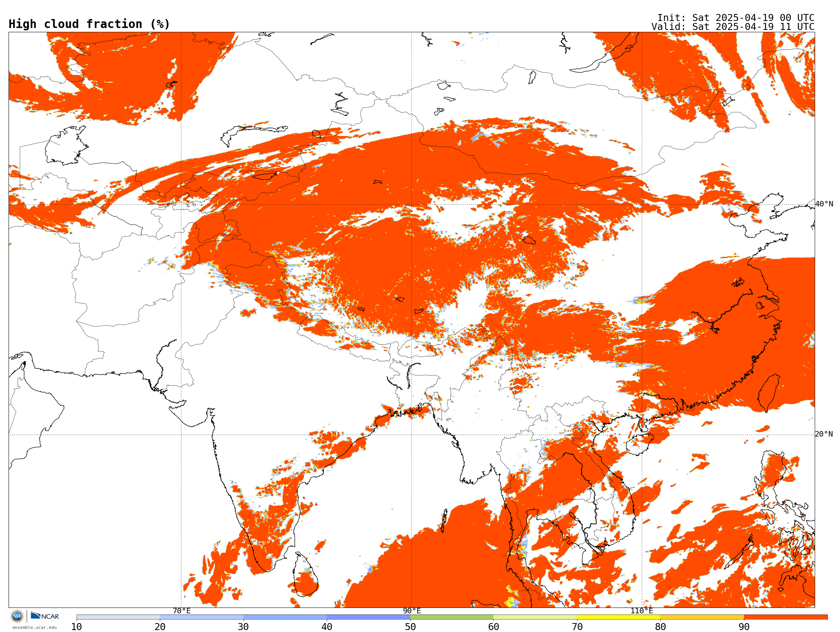Click the colorbar tick label 80
Viewport: 840px width, 632px height.
tap(660, 627)
